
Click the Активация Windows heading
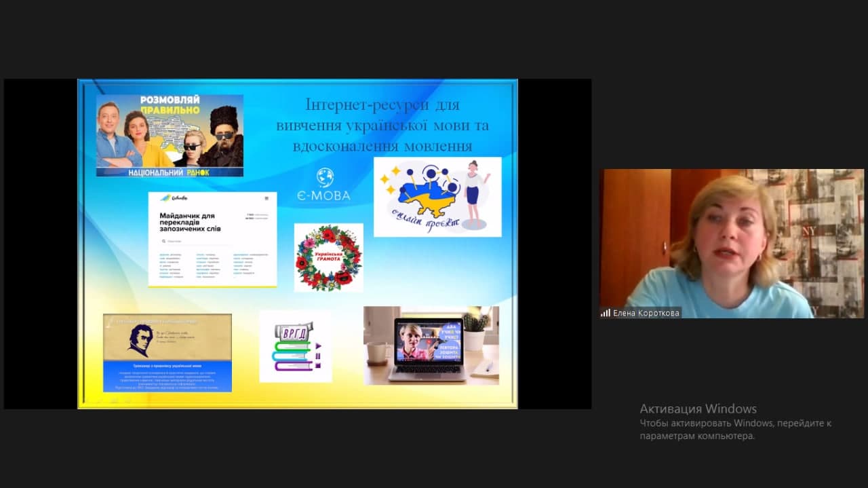698,409
